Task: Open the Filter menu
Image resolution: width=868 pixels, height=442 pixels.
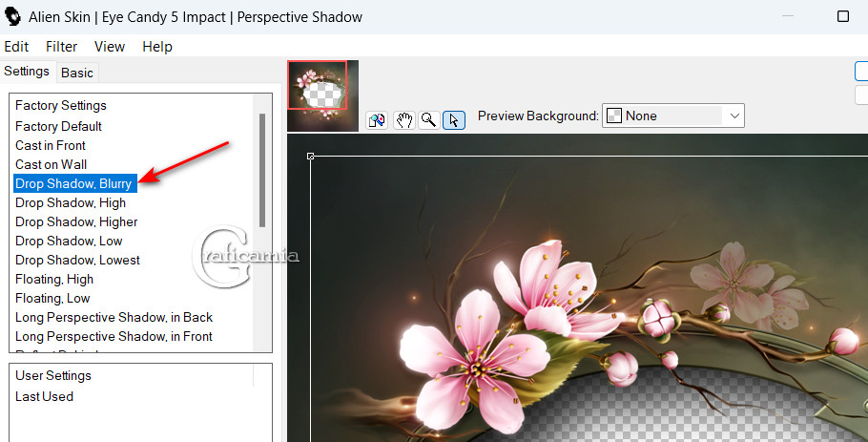Action: click(61, 47)
